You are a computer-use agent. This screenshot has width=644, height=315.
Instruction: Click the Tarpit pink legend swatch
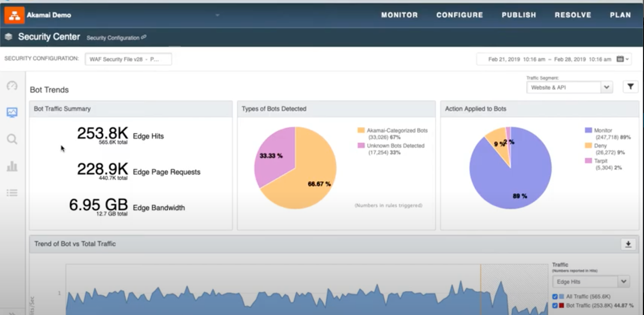[588, 161]
